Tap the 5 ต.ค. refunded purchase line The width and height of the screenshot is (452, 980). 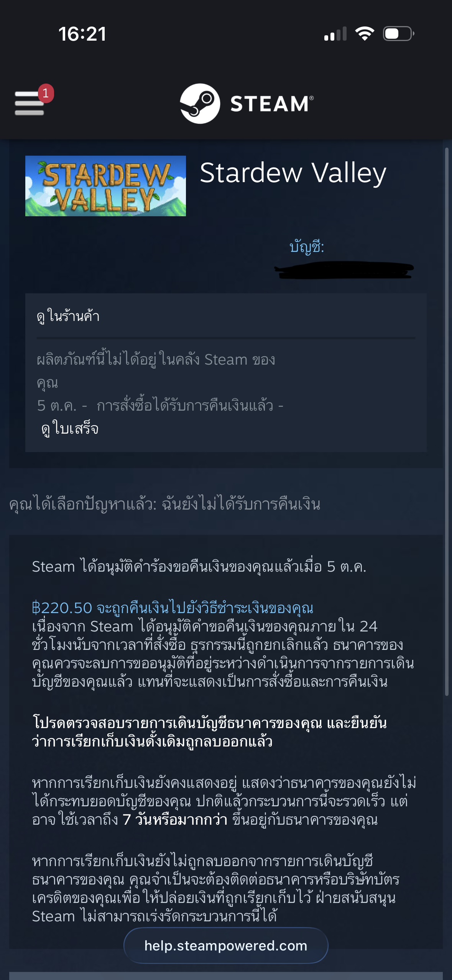pyautogui.click(x=160, y=406)
